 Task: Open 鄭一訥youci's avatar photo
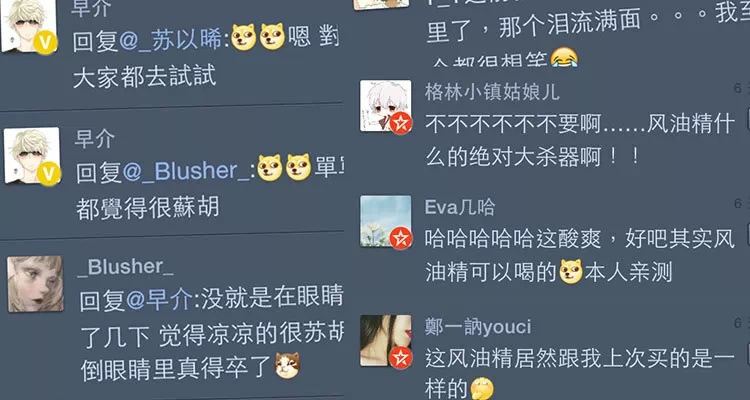[x=386, y=341]
